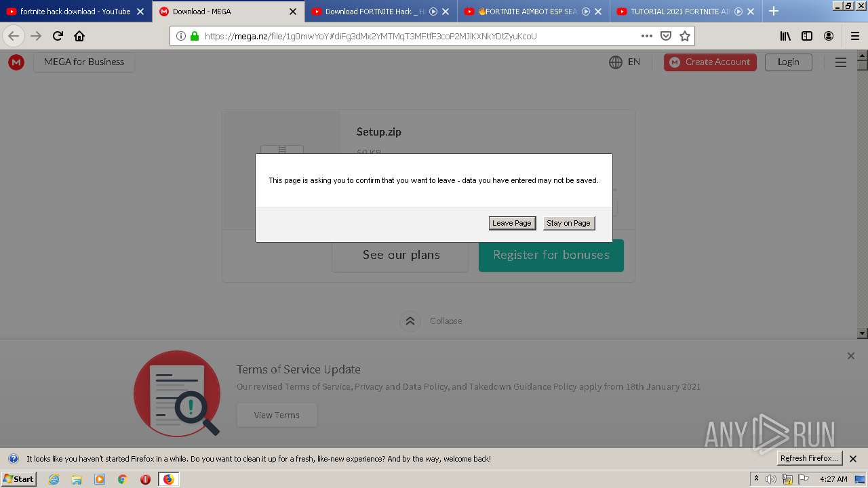
Task: Click See our plans button
Action: 401,255
